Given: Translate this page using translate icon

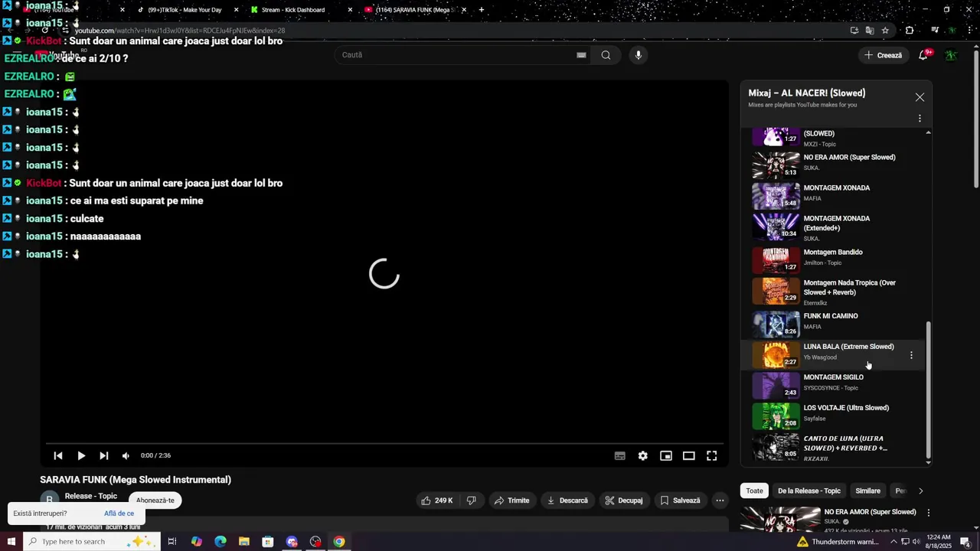Looking at the screenshot, I should tap(870, 31).
